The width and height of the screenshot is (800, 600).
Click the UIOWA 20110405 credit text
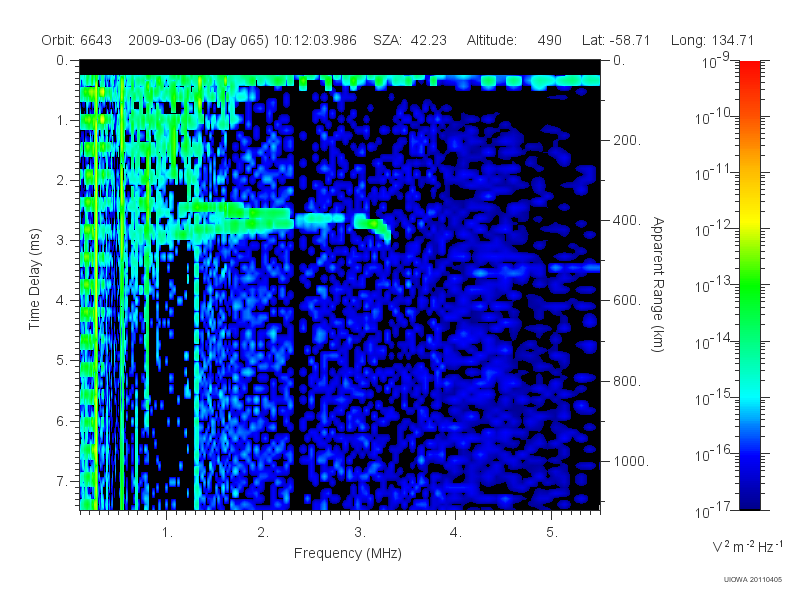point(753,580)
